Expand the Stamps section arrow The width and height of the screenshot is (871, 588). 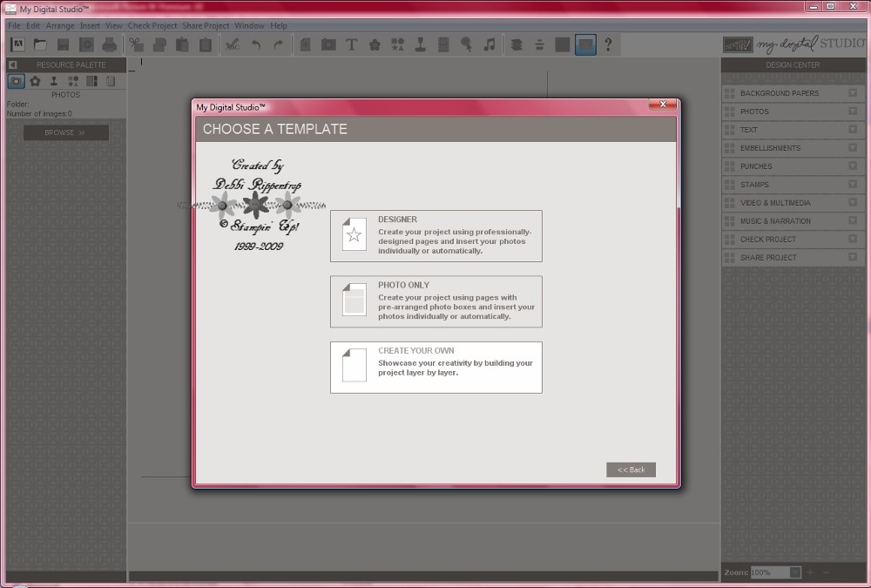click(x=853, y=184)
